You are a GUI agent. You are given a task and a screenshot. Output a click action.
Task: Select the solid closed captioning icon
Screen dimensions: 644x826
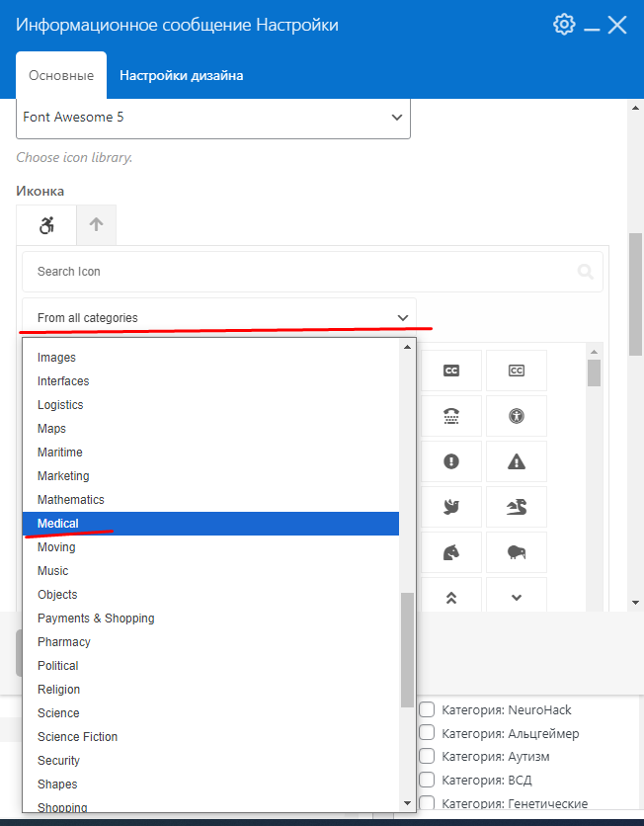coord(451,371)
